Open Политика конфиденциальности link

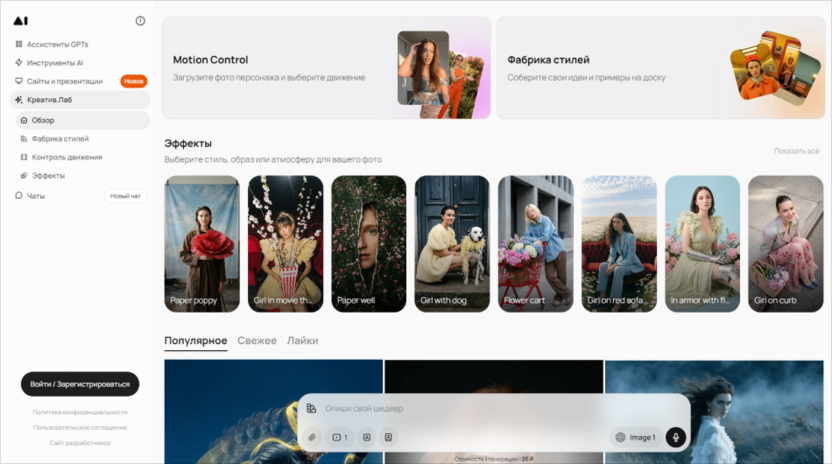80,412
